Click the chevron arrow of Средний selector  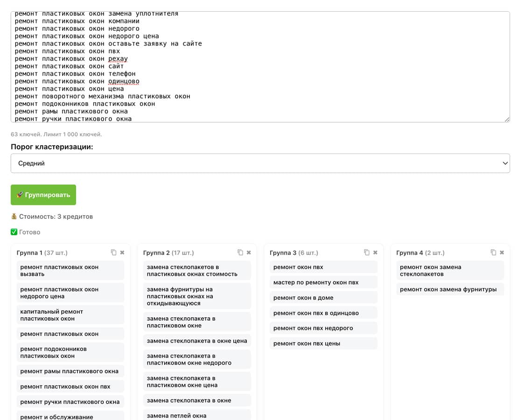tap(505, 163)
